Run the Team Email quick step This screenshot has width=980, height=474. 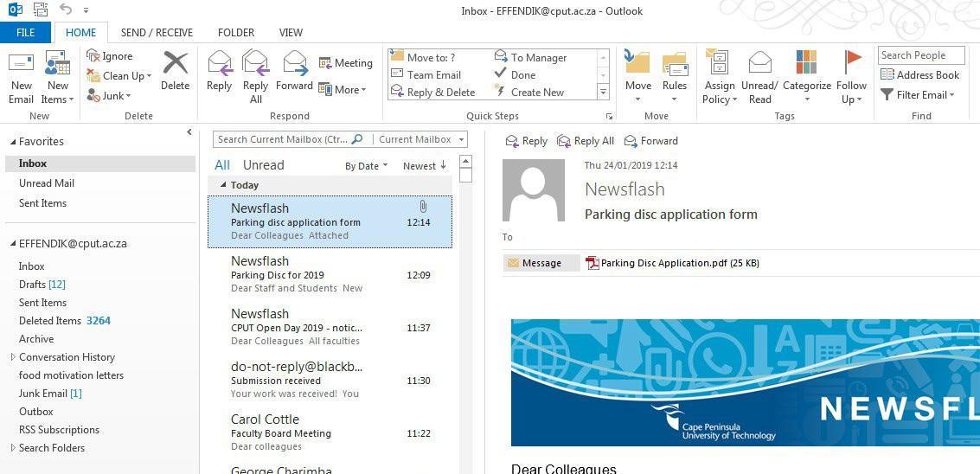(426, 74)
